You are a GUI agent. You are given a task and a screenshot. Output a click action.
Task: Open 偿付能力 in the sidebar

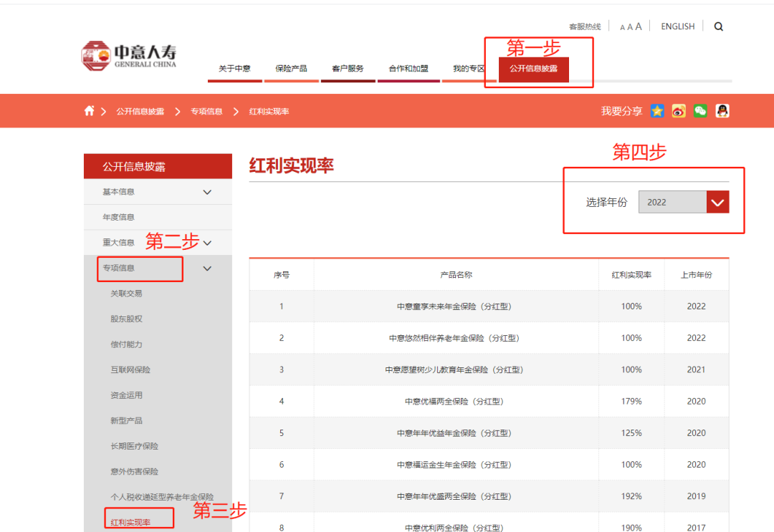pyautogui.click(x=126, y=344)
